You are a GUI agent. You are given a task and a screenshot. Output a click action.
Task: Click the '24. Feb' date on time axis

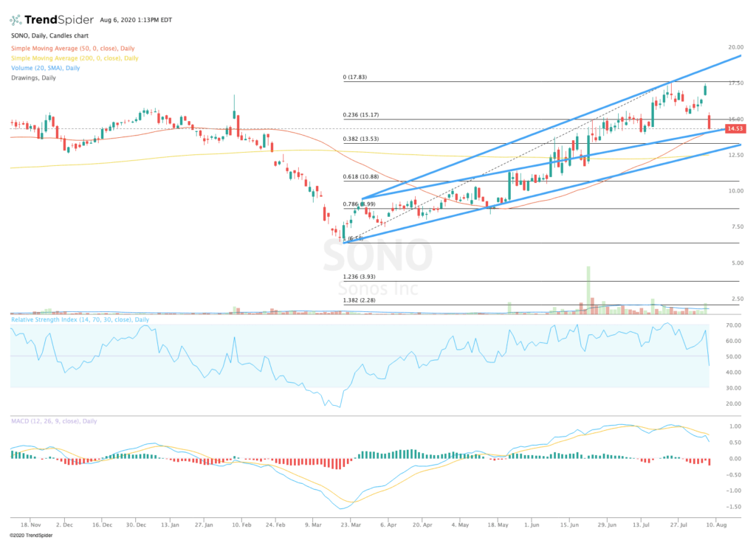(x=275, y=525)
